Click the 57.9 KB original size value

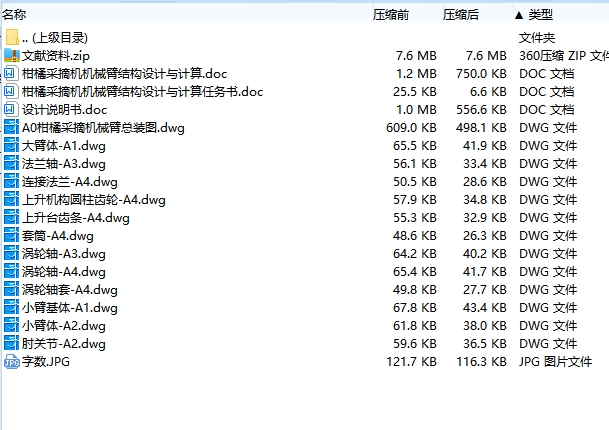pyautogui.click(x=415, y=200)
